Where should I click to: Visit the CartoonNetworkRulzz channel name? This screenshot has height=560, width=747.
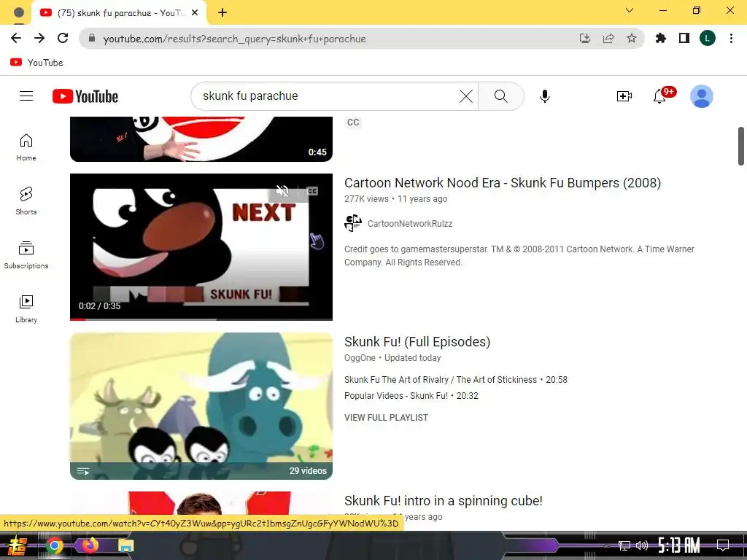click(410, 223)
